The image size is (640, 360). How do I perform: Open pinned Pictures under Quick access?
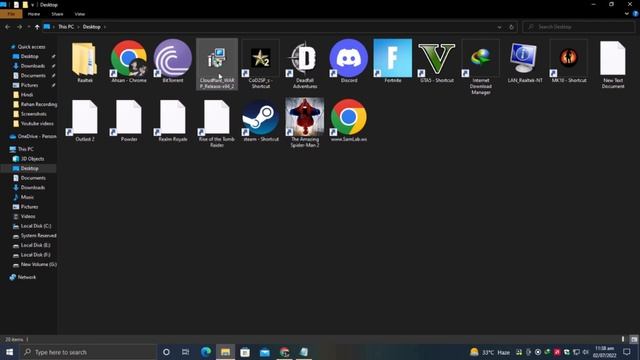(29, 85)
